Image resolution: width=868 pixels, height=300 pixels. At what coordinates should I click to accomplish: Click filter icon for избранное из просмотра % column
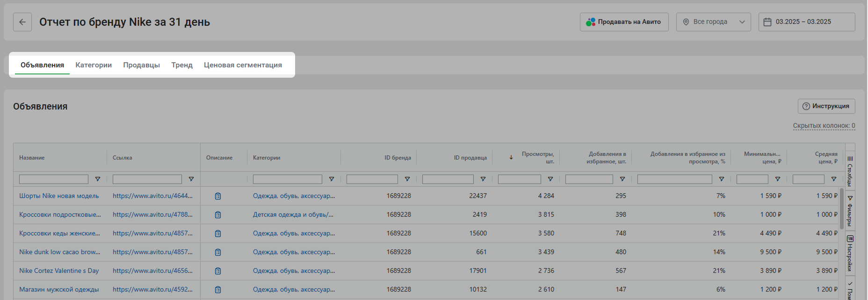point(722,179)
